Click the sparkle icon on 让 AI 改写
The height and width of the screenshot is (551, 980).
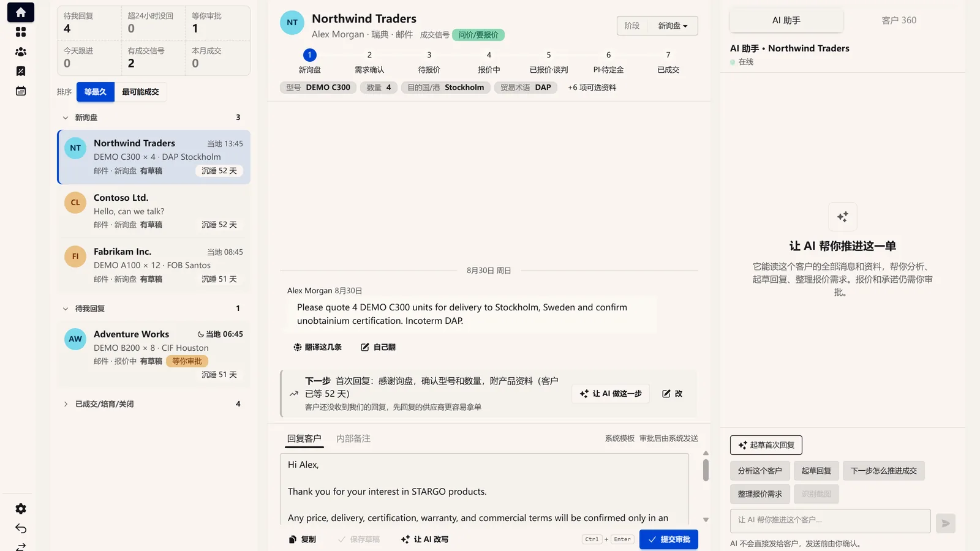coord(405,539)
